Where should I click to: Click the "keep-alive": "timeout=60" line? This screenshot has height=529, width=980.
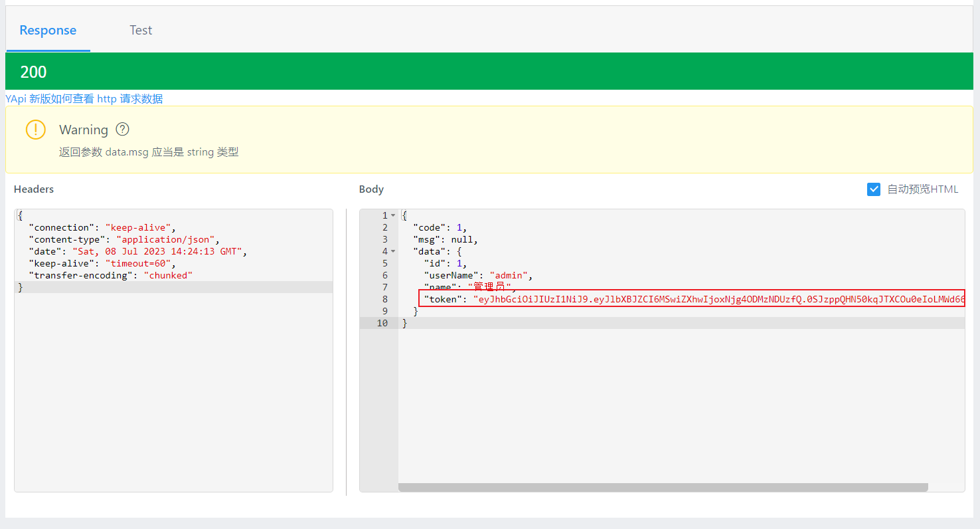[103, 263]
